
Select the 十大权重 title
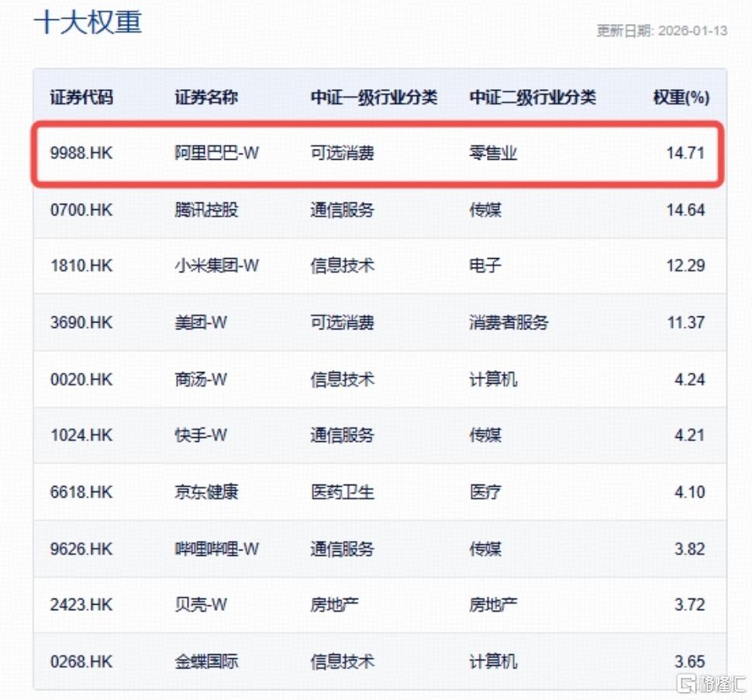click(x=88, y=22)
